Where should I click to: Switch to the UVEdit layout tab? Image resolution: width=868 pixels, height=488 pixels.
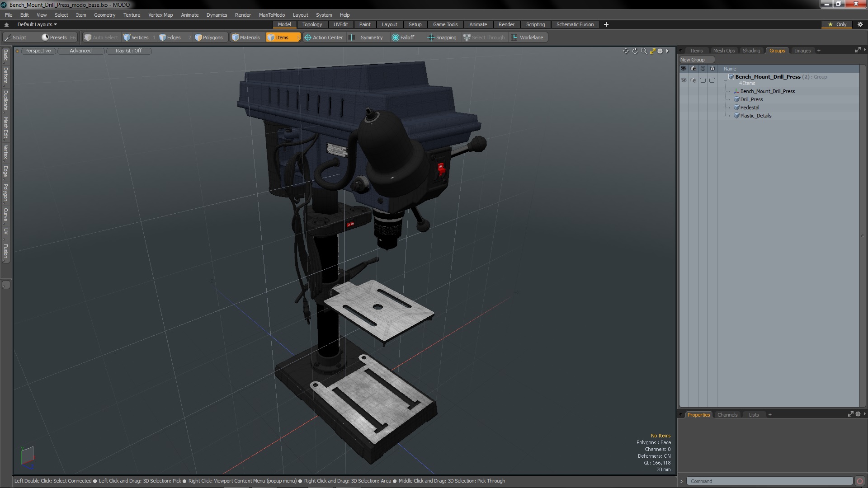click(340, 24)
